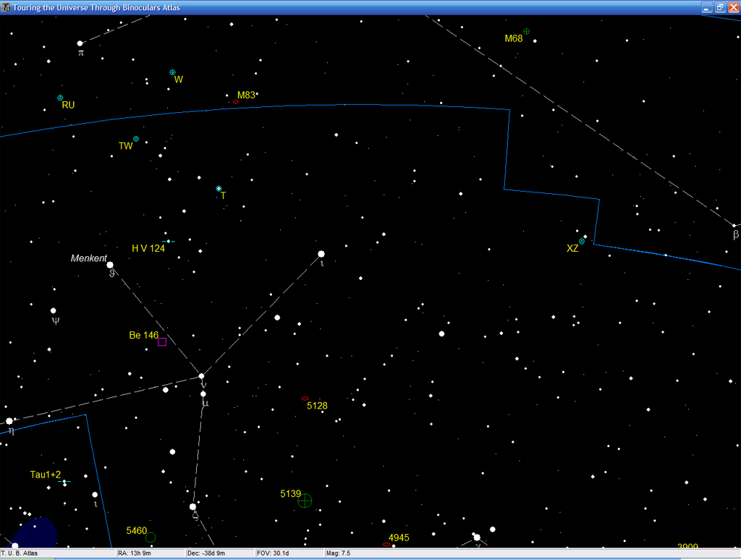Viewport: 741px width, 560px height.
Task: Click the 'H V 124' label
Action: click(x=148, y=249)
